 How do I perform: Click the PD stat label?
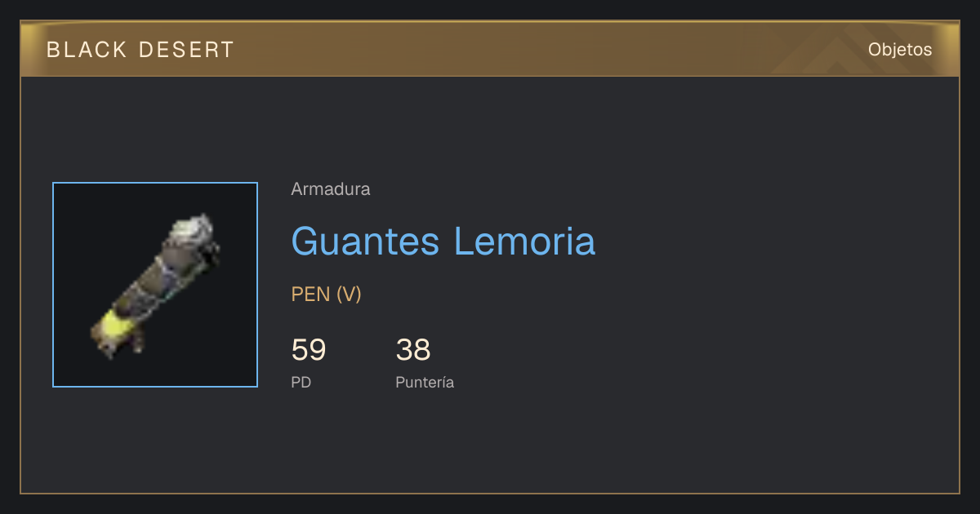coord(301,382)
